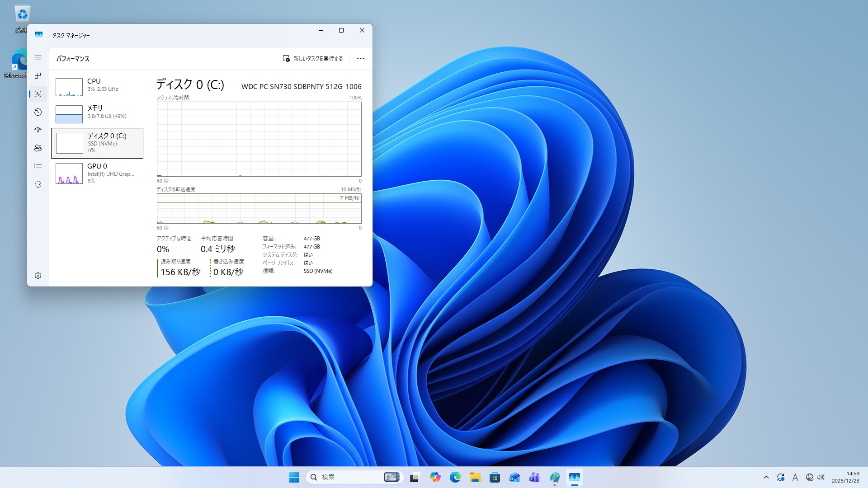Image resolution: width=868 pixels, height=488 pixels.
Task: Click Run new task button
Action: coord(313,58)
